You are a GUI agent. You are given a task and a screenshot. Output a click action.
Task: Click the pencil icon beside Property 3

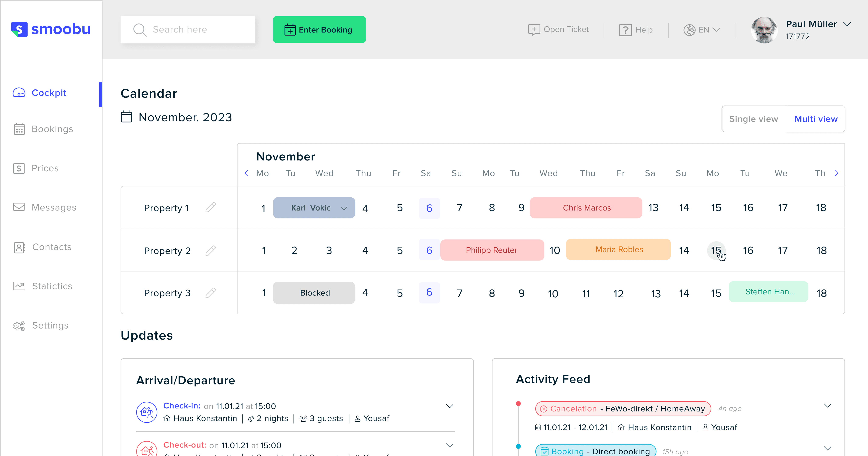[211, 293]
